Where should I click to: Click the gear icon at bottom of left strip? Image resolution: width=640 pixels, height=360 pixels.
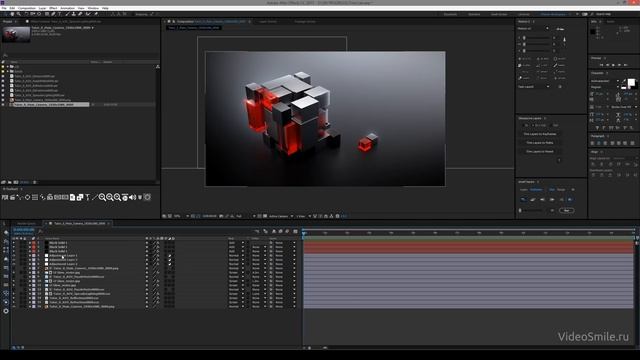pyautogui.click(x=6, y=311)
